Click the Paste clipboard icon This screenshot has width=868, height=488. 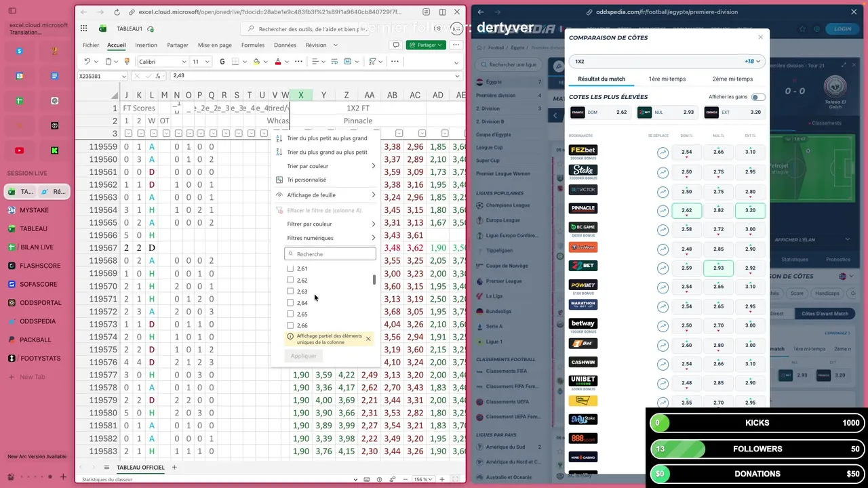pyautogui.click(x=108, y=62)
